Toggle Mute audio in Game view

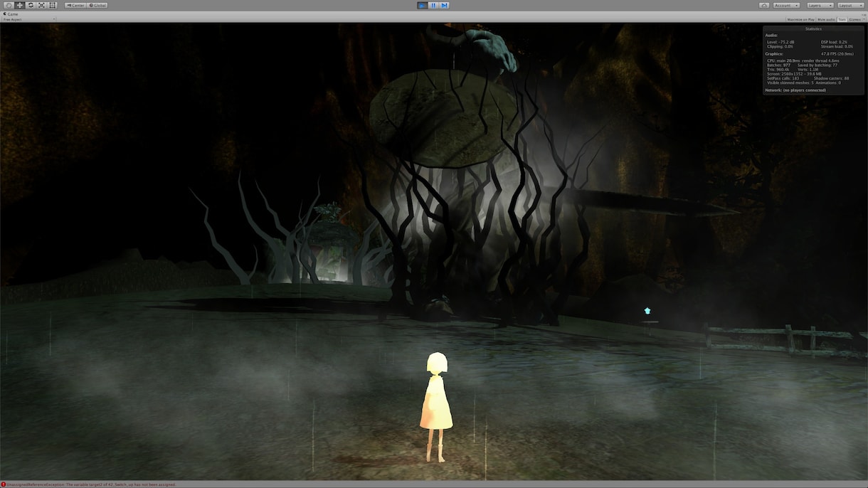click(827, 19)
